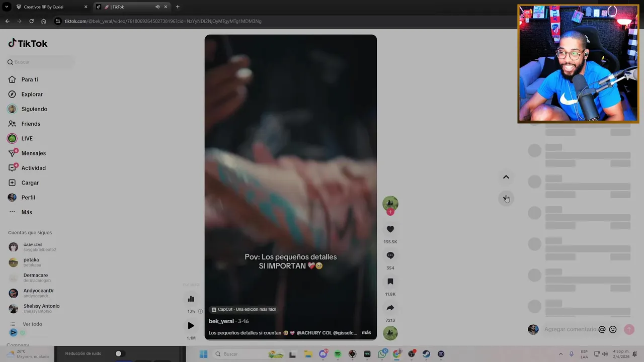This screenshot has height=362, width=644.
Task: Toggle Reducción de ruido switch
Action: coord(119,353)
